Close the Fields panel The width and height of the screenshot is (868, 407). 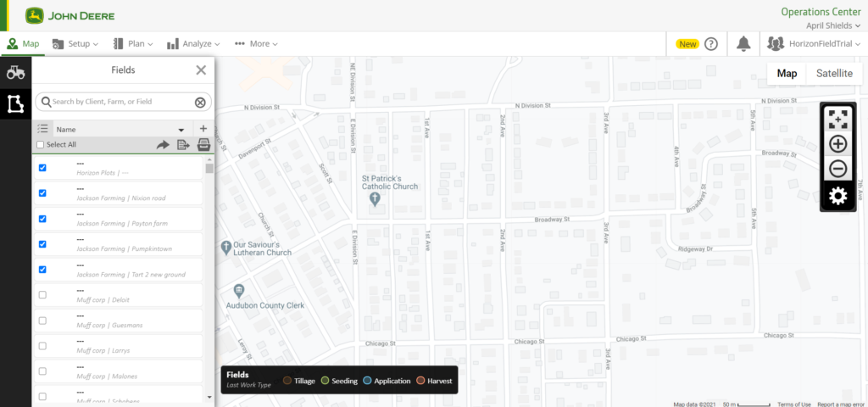pos(201,70)
